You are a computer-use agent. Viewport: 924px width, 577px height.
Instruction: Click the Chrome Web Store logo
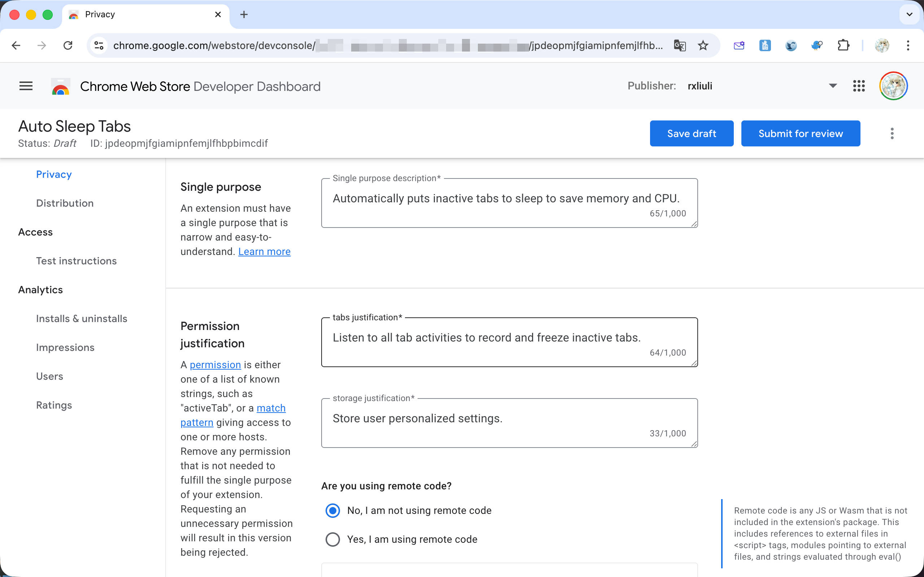pyautogui.click(x=61, y=87)
